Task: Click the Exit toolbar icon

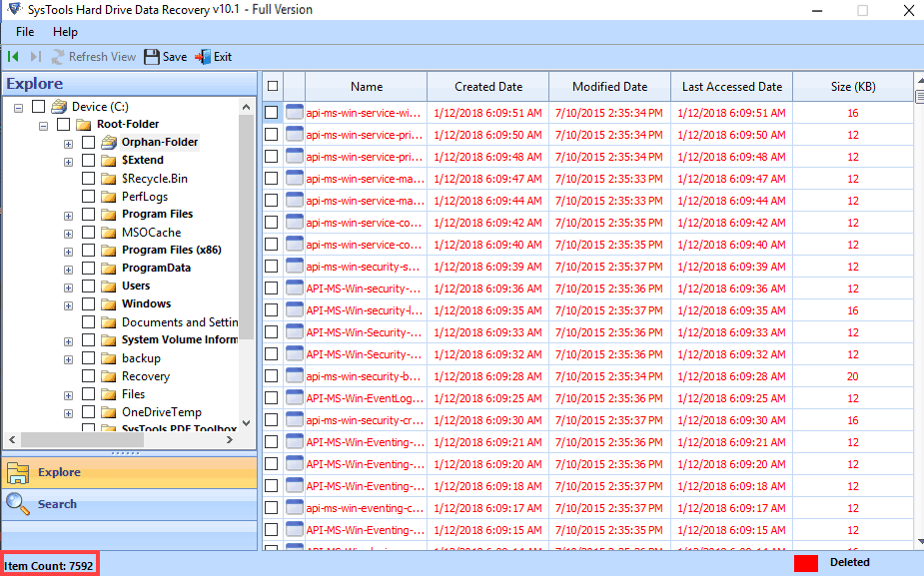Action: [x=204, y=57]
